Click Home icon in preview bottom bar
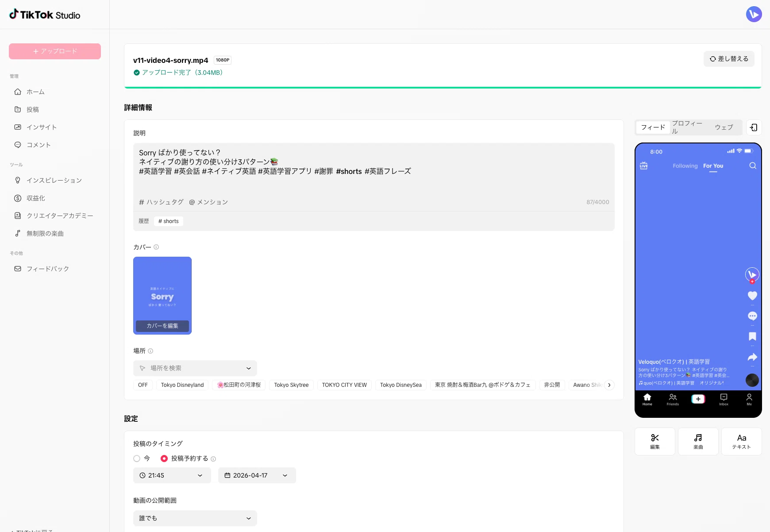This screenshot has height=532, width=770. (647, 399)
